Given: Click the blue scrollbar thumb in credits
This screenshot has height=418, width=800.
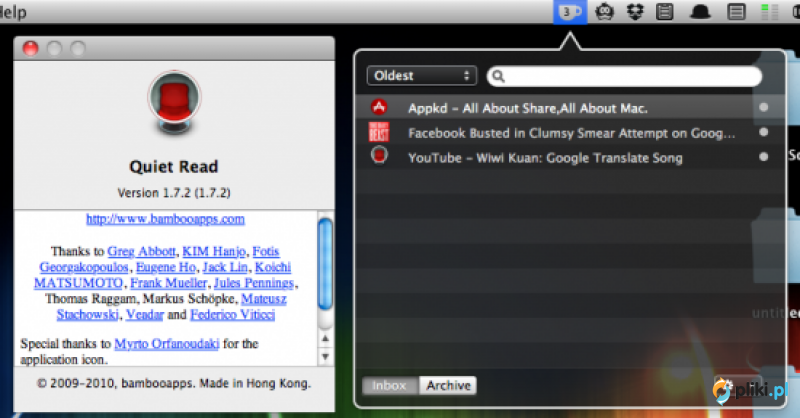Looking at the screenshot, I should tap(325, 264).
